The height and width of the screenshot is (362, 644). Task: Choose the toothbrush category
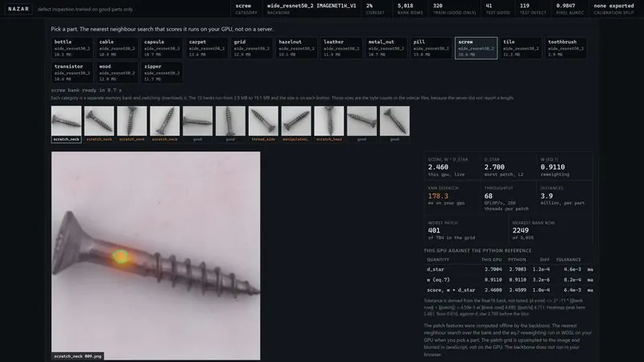point(566,48)
